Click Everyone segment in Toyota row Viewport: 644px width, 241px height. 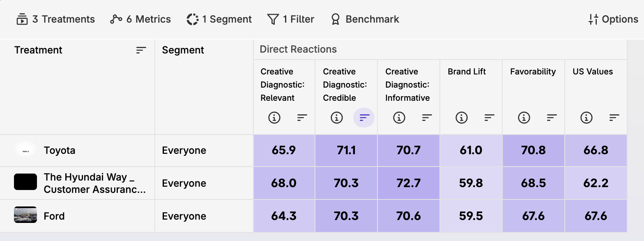coord(184,151)
